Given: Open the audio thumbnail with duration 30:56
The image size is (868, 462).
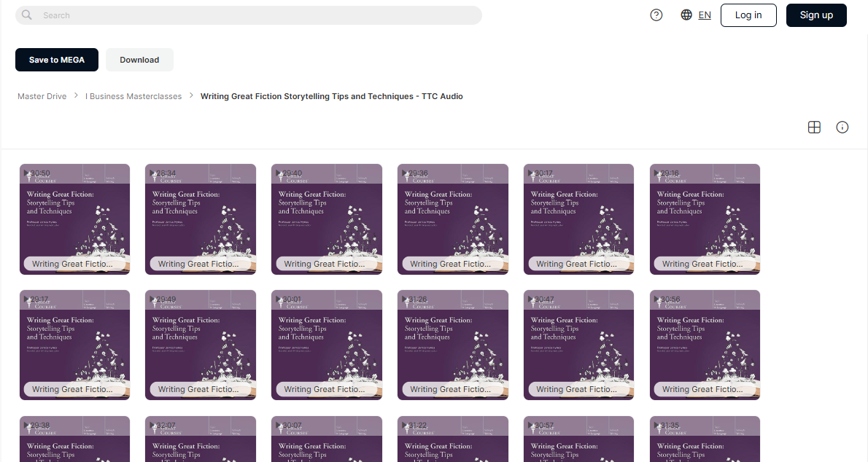Looking at the screenshot, I should click(x=705, y=345).
